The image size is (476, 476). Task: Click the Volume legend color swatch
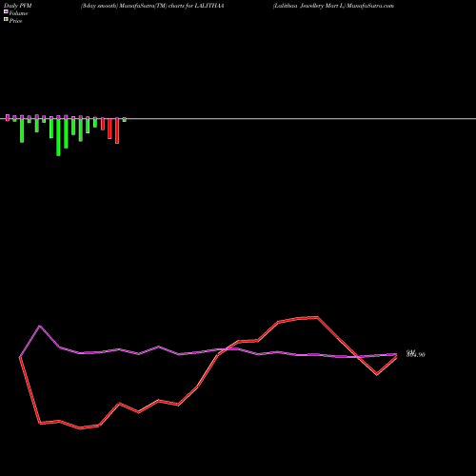pyautogui.click(x=6, y=11)
